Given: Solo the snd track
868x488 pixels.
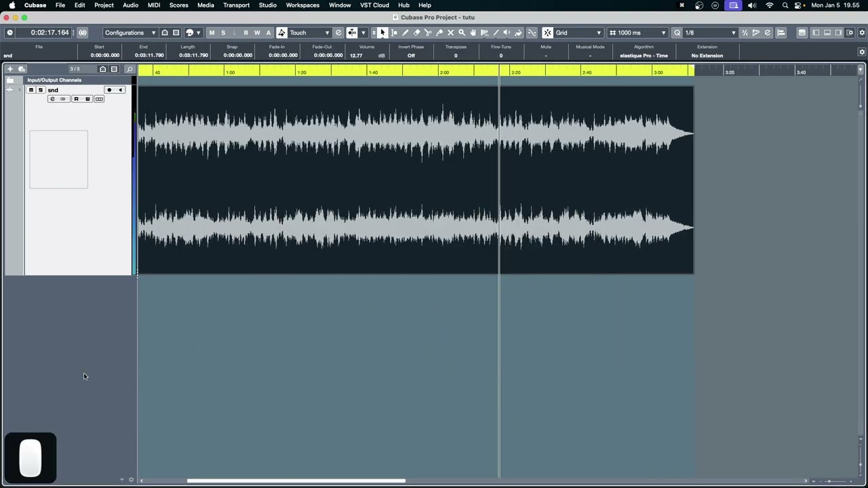Looking at the screenshot, I should (40, 90).
